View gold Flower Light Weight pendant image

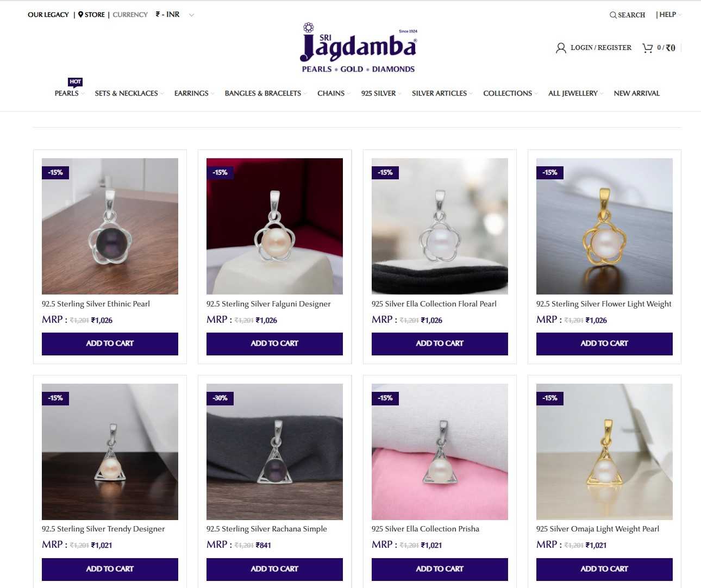tap(604, 226)
